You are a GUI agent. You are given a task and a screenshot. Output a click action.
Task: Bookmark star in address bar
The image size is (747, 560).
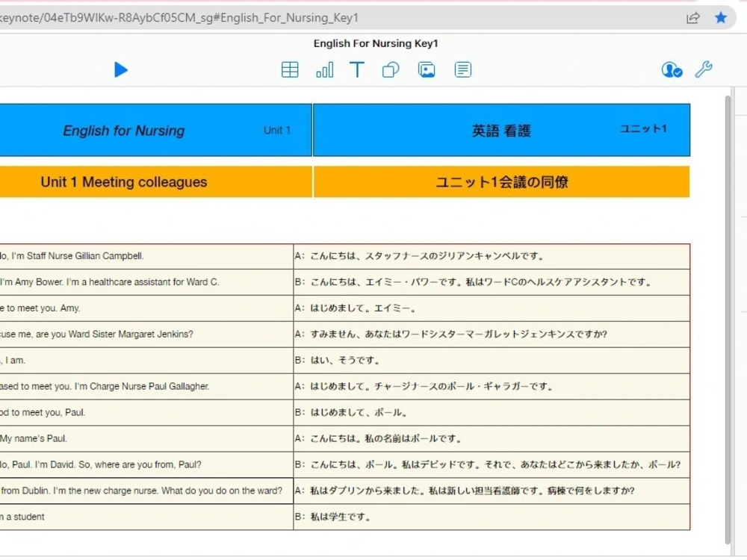(721, 18)
